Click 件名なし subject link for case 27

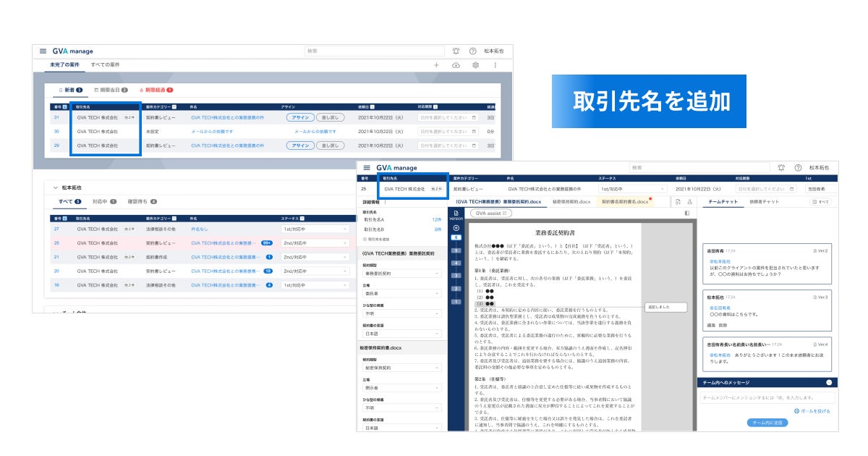click(x=200, y=229)
